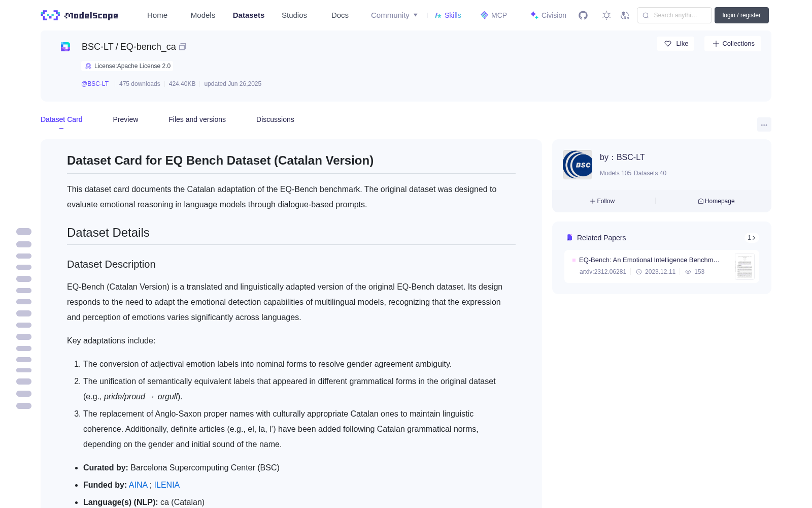Click the by: BSC-LT organization name

click(x=622, y=157)
